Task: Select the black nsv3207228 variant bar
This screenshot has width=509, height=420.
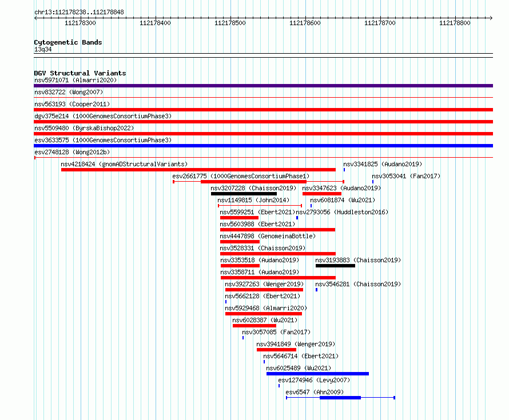Action: [x=244, y=194]
